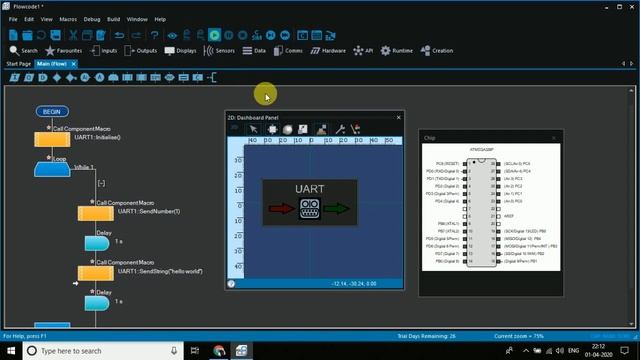The height and width of the screenshot is (360, 640).
Task: Select the Delay flowchart icon
Action: tap(43, 78)
